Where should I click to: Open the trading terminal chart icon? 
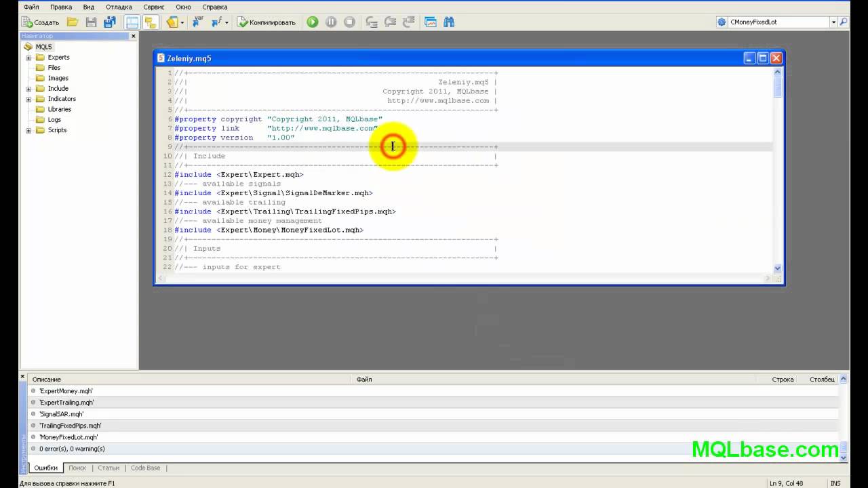coord(431,22)
